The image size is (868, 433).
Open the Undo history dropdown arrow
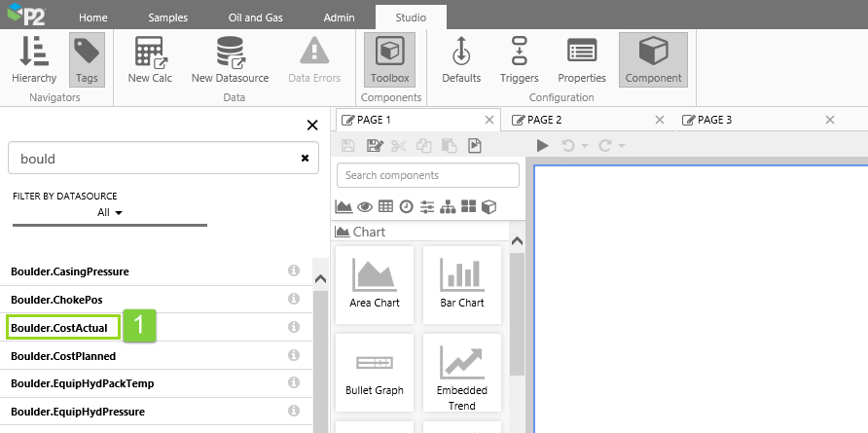[584, 146]
